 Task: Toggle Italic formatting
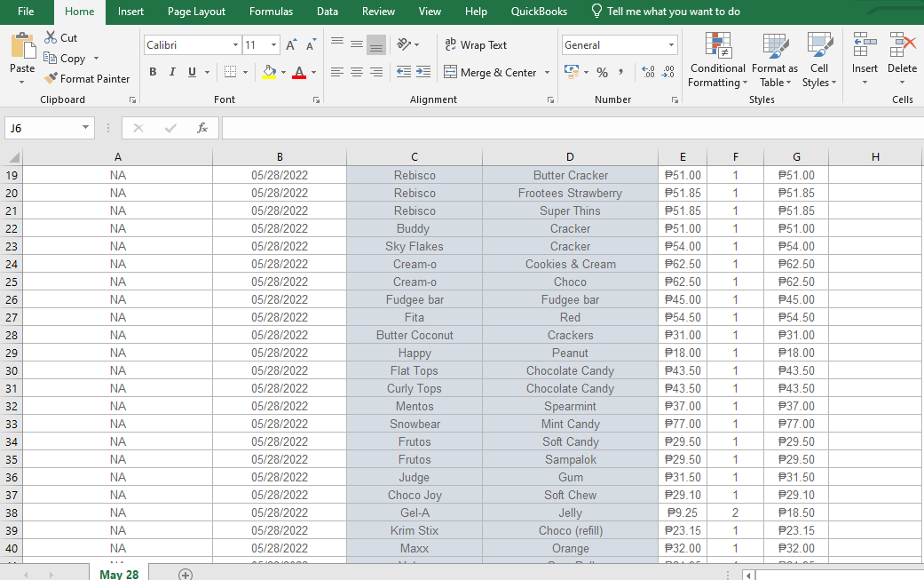172,72
